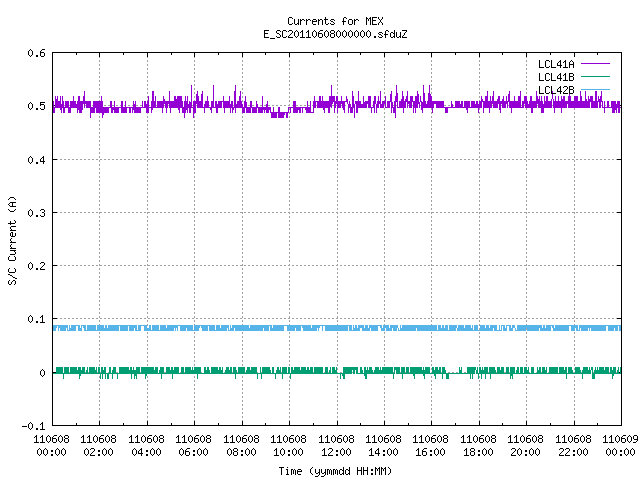
Task: Click the 0.2 y-axis tick value
Action: [x=36, y=266]
